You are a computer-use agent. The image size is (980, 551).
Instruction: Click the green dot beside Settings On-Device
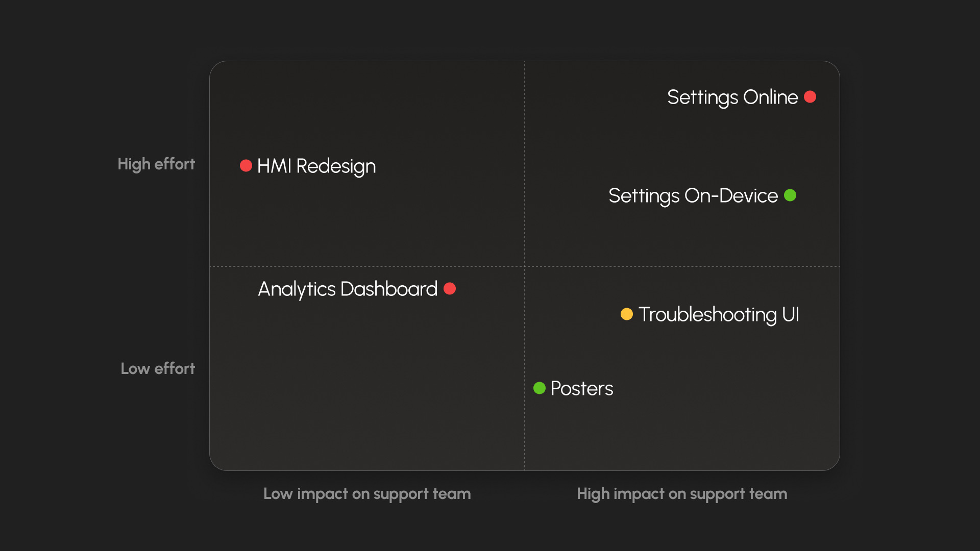[x=790, y=195]
